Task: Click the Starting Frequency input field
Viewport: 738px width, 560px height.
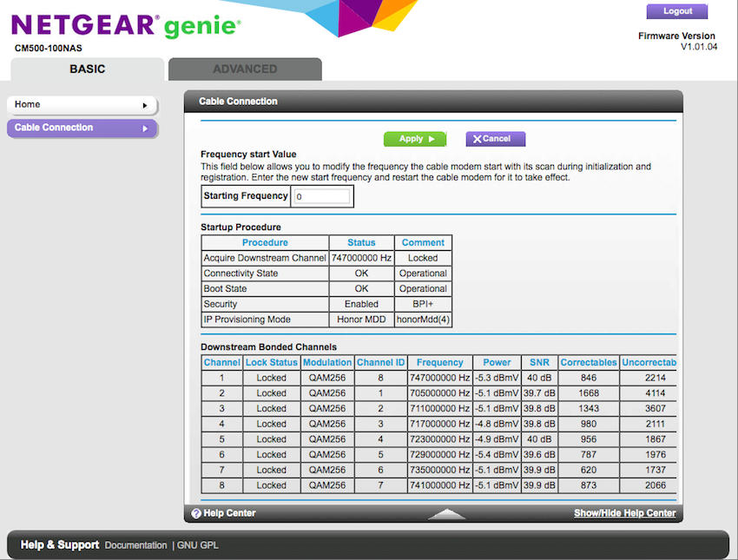Action: coord(322,196)
